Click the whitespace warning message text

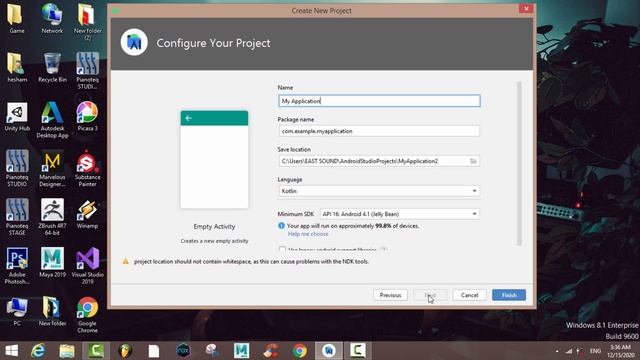click(x=251, y=262)
